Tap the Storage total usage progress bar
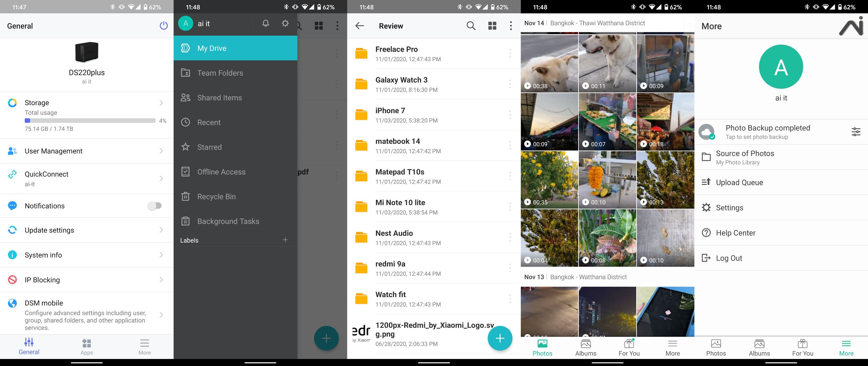 click(90, 120)
